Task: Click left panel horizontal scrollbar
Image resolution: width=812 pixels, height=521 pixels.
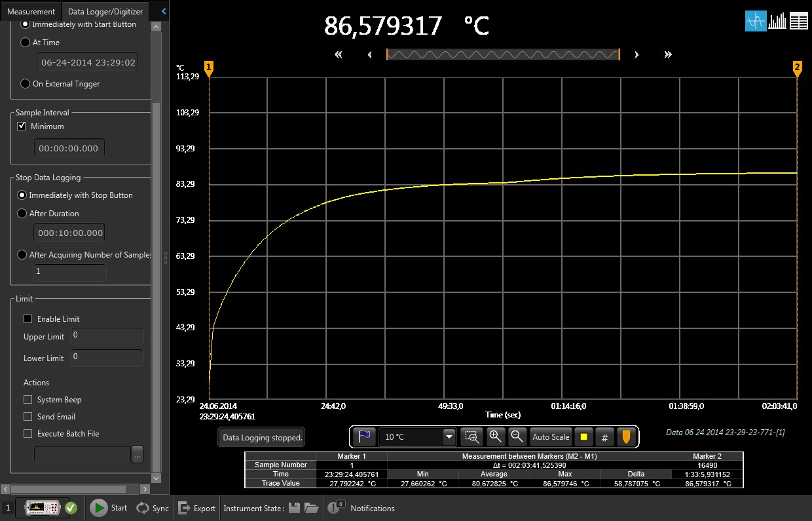Action: coord(68,489)
